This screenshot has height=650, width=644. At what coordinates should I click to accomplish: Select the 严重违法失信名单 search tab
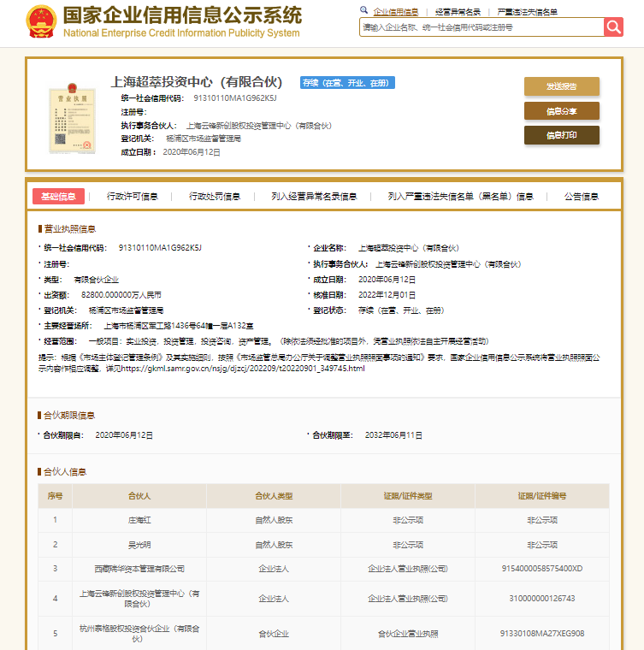point(527,12)
